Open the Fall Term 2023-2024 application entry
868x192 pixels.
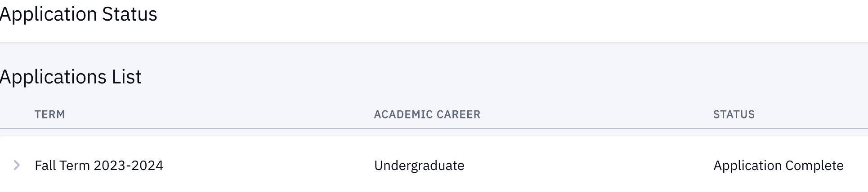[99, 166]
